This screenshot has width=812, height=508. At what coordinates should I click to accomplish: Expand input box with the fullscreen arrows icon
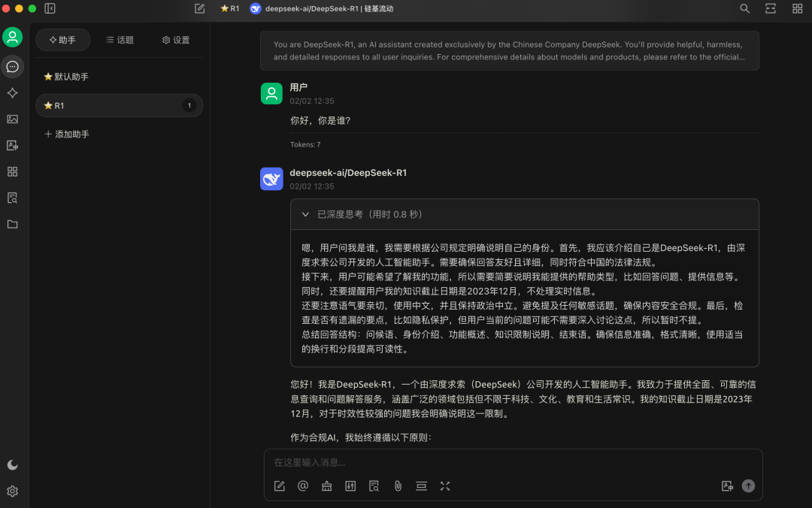[445, 485]
